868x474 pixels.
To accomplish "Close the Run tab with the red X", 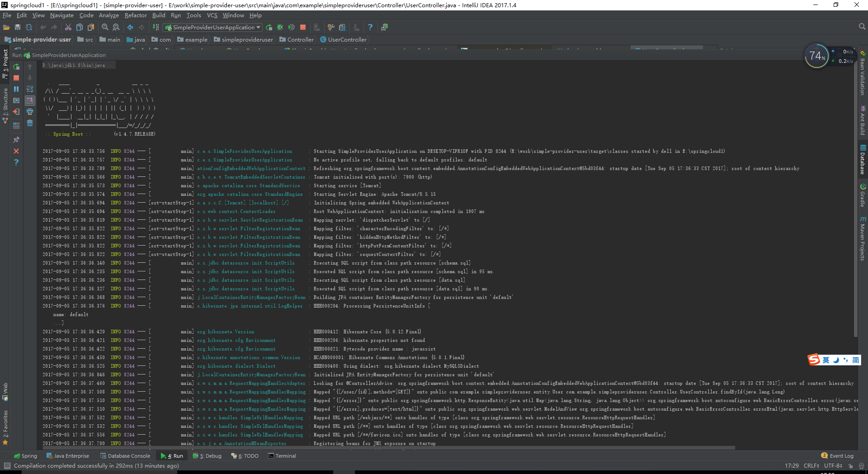I will 16,151.
